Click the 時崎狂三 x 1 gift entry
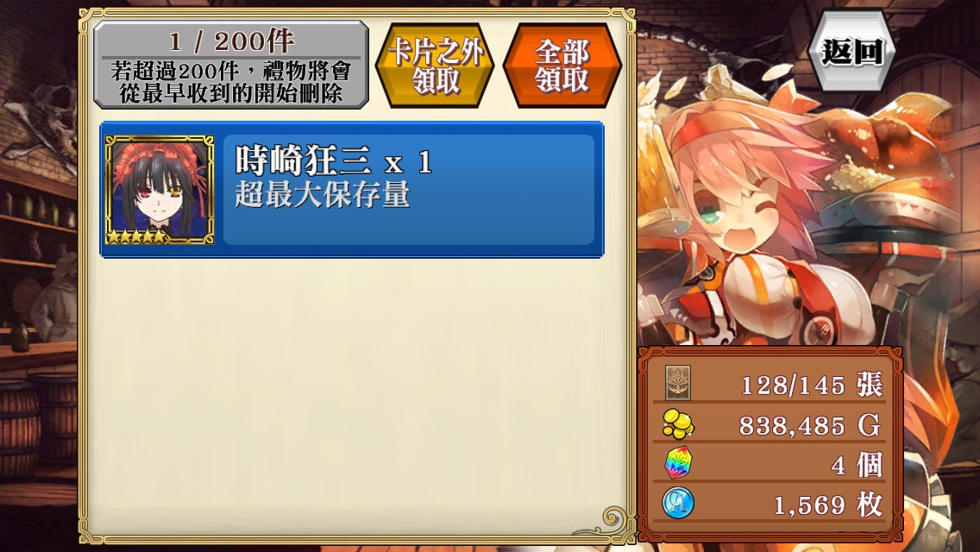Viewport: 980px width, 552px height. click(x=352, y=190)
